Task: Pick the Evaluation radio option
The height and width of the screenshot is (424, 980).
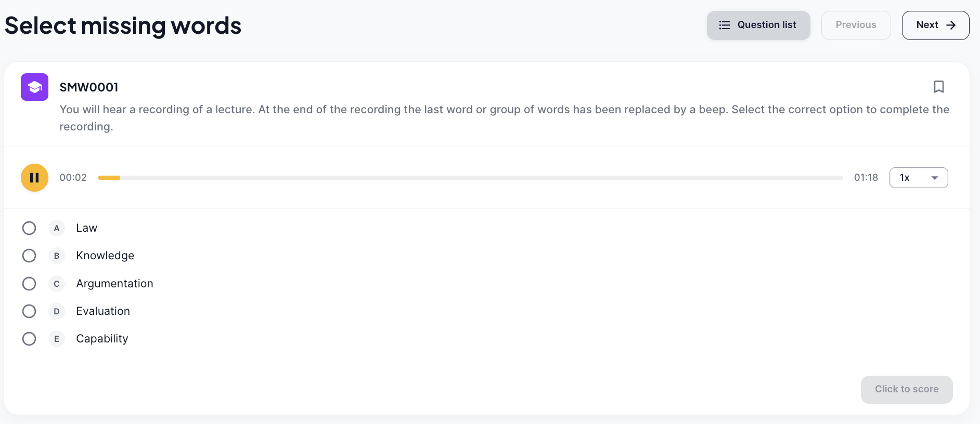Action: 29,311
